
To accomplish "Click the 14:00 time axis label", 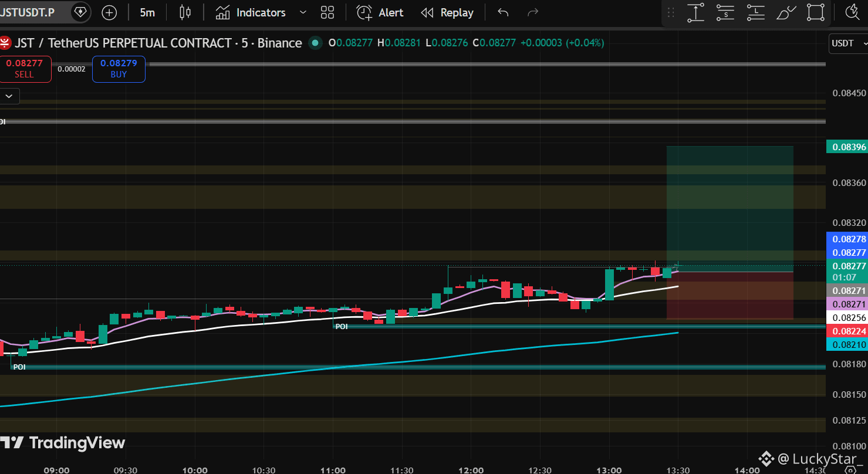I will [747, 470].
